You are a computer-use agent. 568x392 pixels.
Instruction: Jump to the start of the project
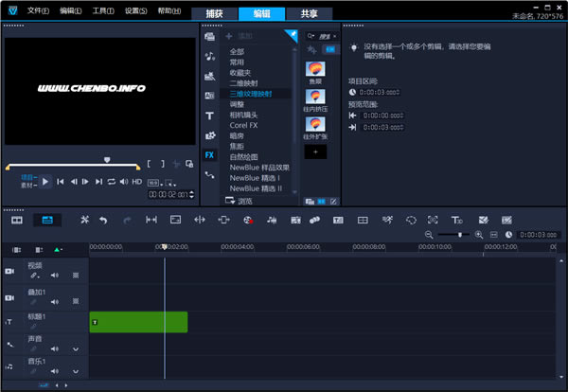pyautogui.click(x=60, y=181)
